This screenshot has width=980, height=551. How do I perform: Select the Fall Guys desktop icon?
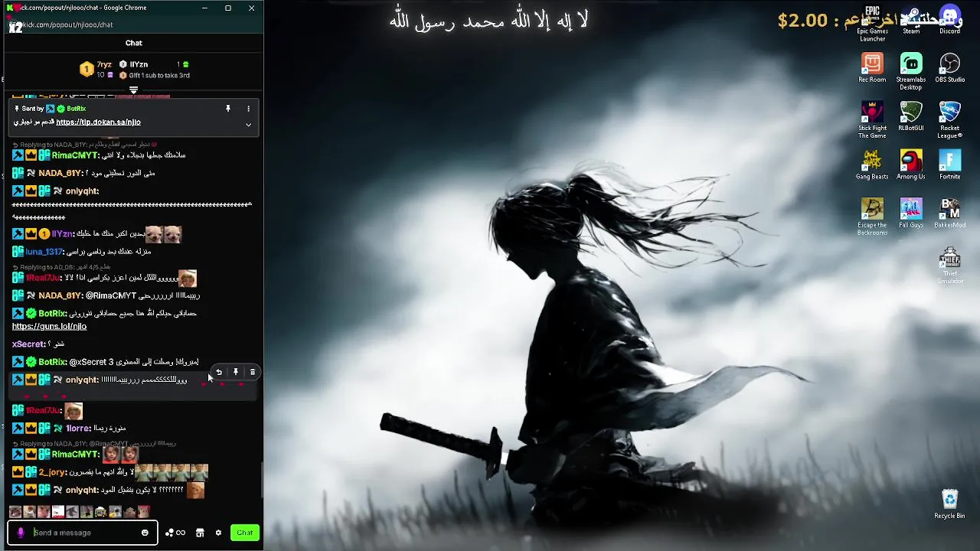point(911,214)
